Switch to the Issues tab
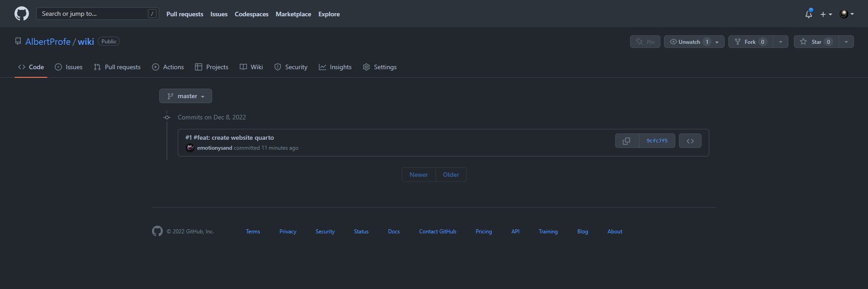The width and height of the screenshot is (868, 289). click(x=69, y=67)
